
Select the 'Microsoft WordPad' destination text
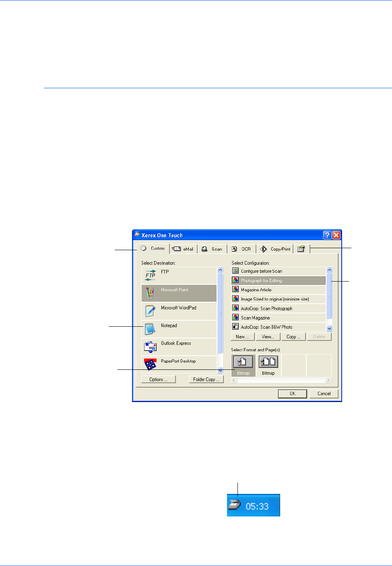click(x=179, y=308)
